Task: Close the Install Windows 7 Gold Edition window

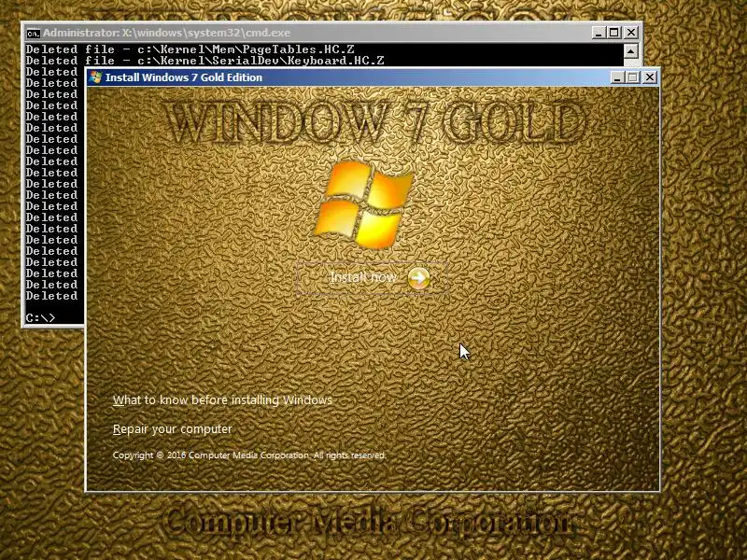Action: tap(650, 77)
